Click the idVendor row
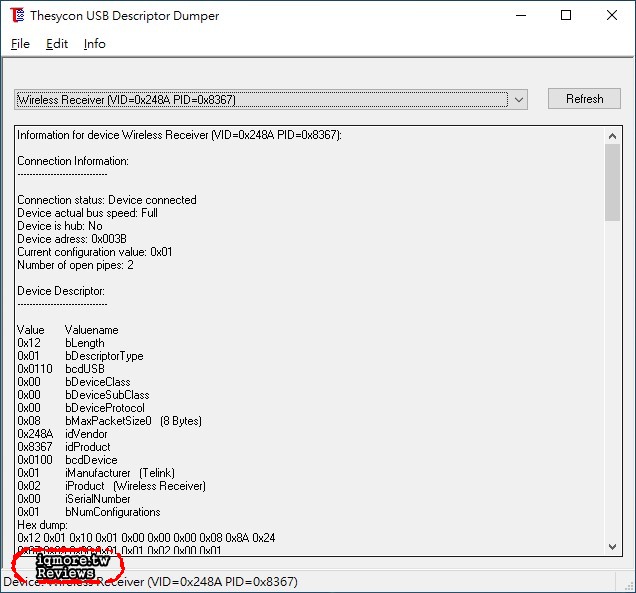This screenshot has width=636, height=593. click(x=62, y=434)
